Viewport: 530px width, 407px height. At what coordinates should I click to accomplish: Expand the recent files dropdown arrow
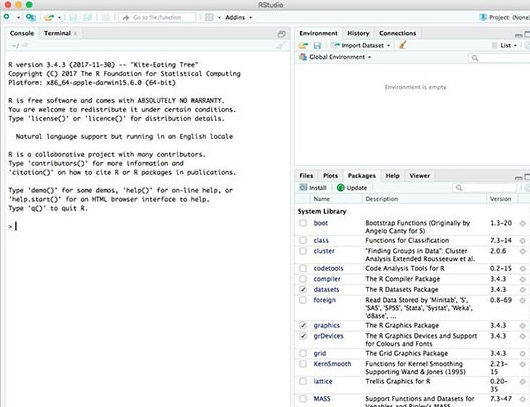tap(59, 17)
